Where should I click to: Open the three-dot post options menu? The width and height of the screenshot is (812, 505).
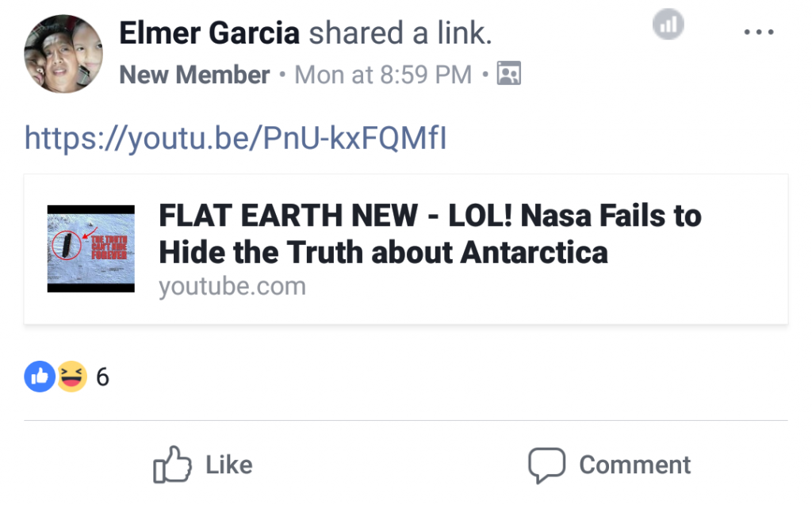(759, 33)
